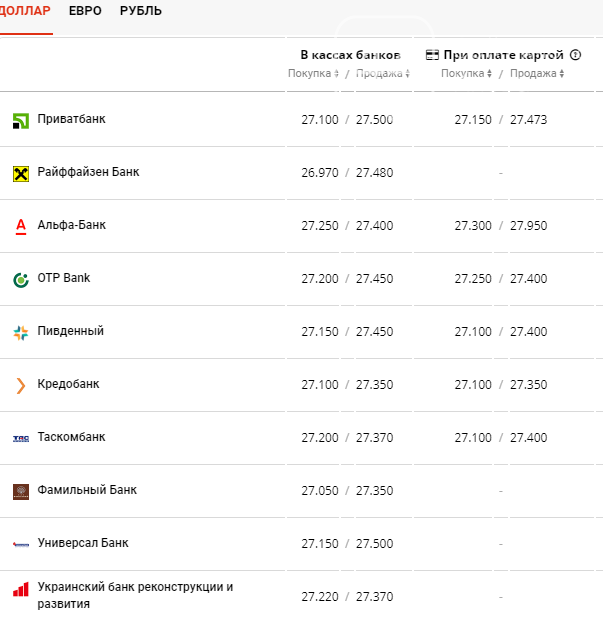The image size is (603, 617).
Task: Click the help icon near При оплате картой
Action: pyautogui.click(x=576, y=55)
